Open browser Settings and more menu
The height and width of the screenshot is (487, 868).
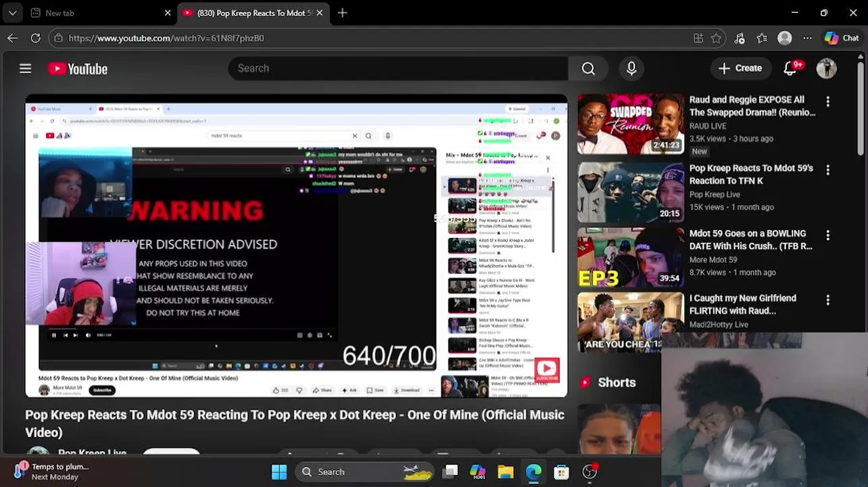tap(807, 39)
